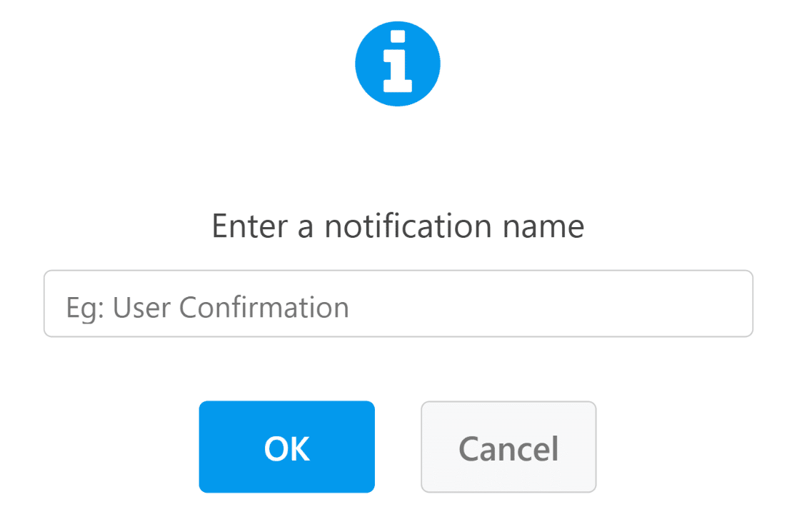Tap the white letter i inside blue circle
This screenshot has height=532, width=797.
398,61
